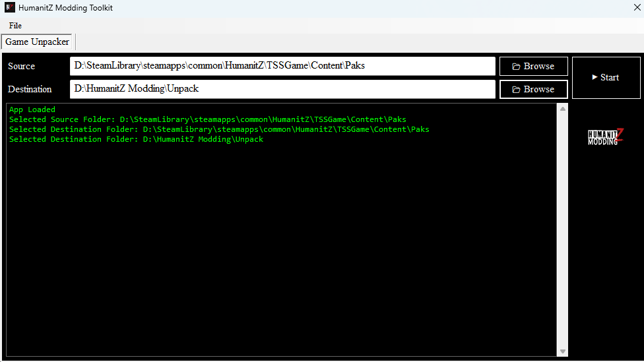644x362 pixels.
Task: Click the 'Source' label
Action: pos(21,66)
